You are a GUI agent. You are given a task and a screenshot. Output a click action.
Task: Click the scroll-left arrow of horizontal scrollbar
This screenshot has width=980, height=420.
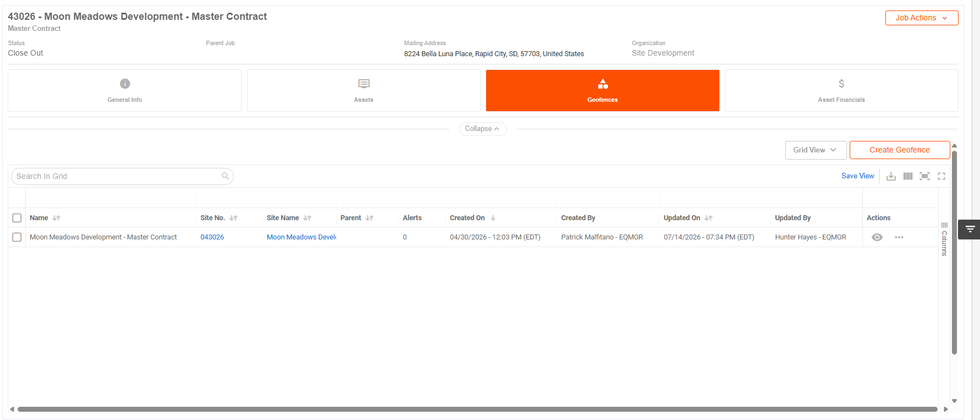tap(12, 409)
